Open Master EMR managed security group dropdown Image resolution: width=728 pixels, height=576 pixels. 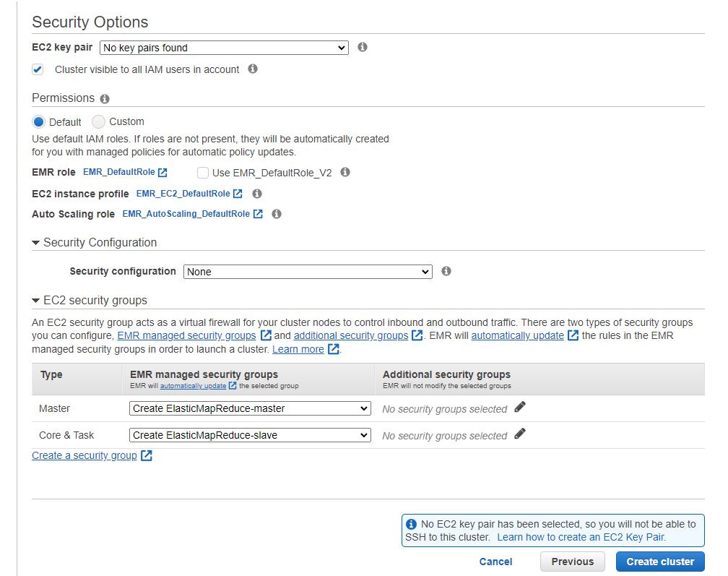[250, 408]
